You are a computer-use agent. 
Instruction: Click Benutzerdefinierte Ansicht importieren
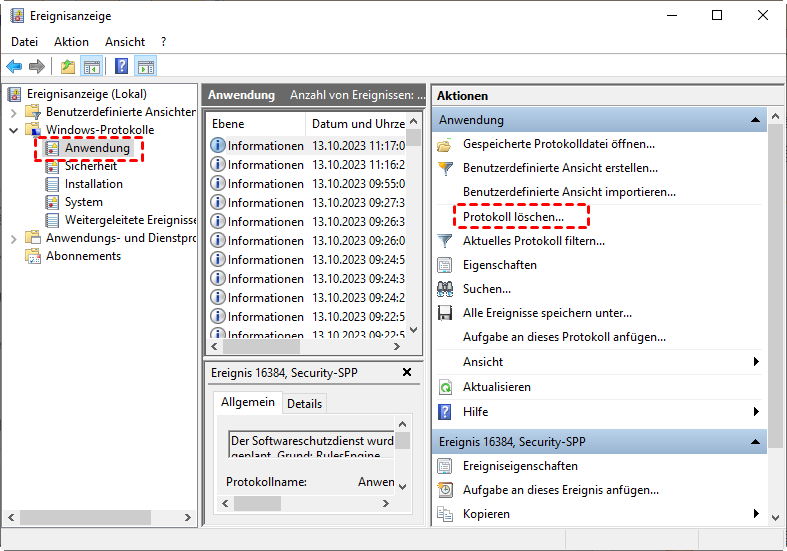coord(569,192)
